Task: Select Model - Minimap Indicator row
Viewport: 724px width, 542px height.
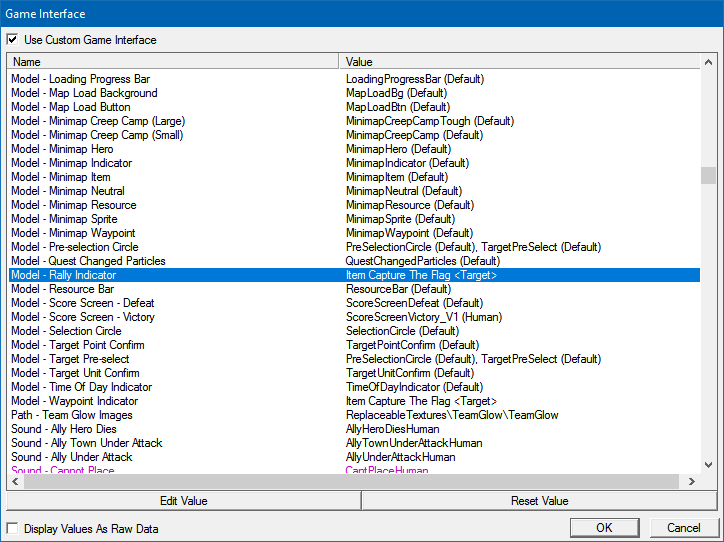Action: [x=354, y=163]
